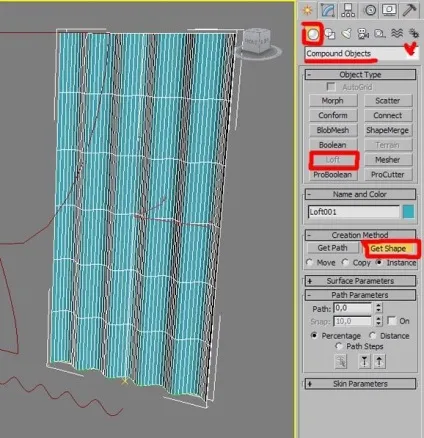Click the ProCutter button
Screen dimensions: 424x438
pos(388,174)
